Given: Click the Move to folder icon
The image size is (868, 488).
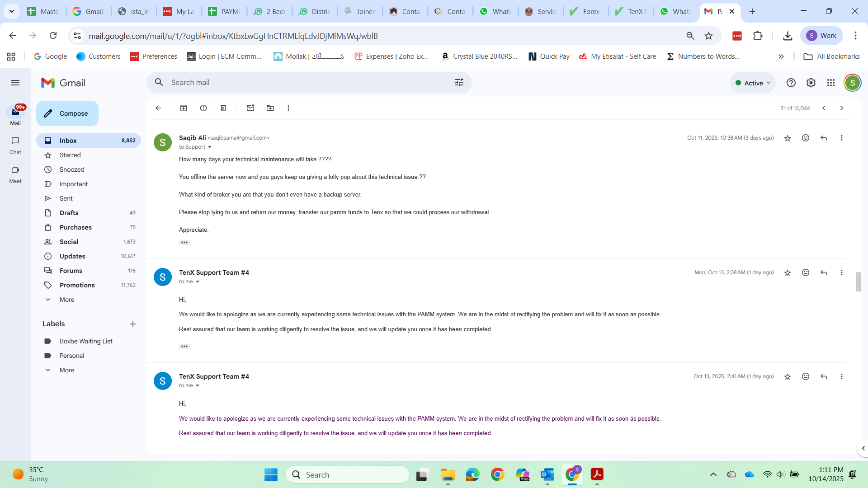Looking at the screenshot, I should [270, 108].
